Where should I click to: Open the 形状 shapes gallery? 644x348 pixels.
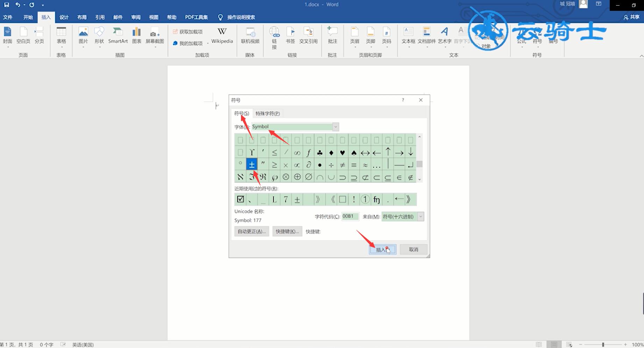click(99, 37)
